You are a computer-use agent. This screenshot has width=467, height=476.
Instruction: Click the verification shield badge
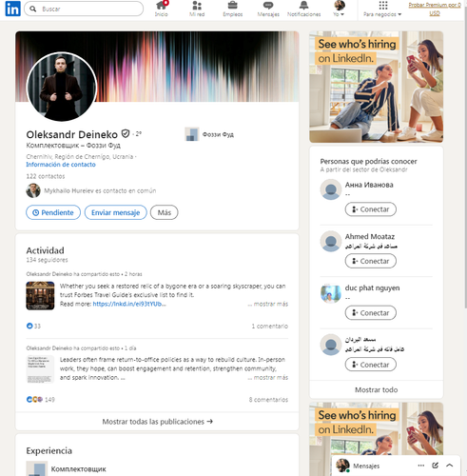pyautogui.click(x=126, y=134)
